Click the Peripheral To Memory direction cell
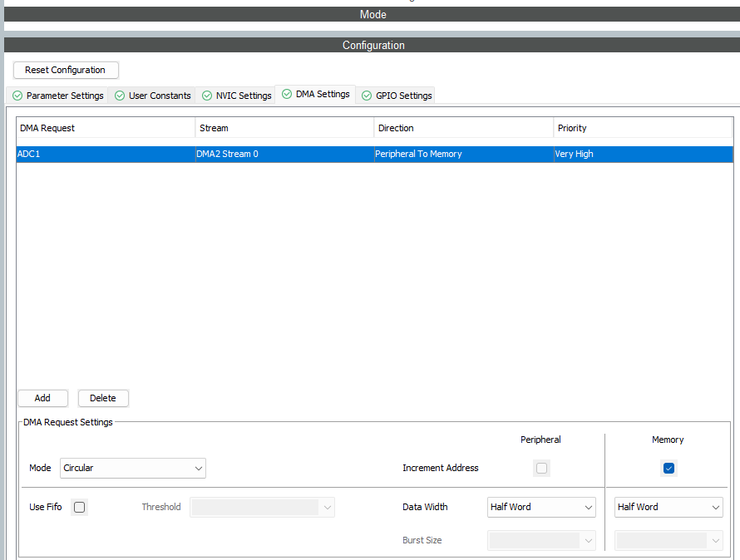Image resolution: width=740 pixels, height=560 pixels. click(x=464, y=155)
